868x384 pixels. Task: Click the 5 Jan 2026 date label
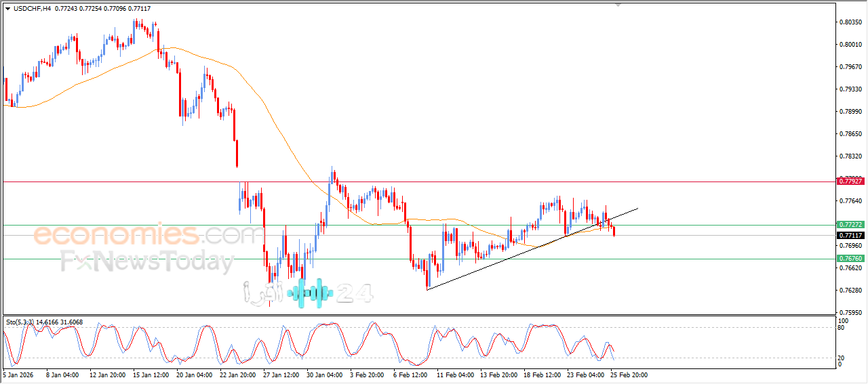point(18,374)
